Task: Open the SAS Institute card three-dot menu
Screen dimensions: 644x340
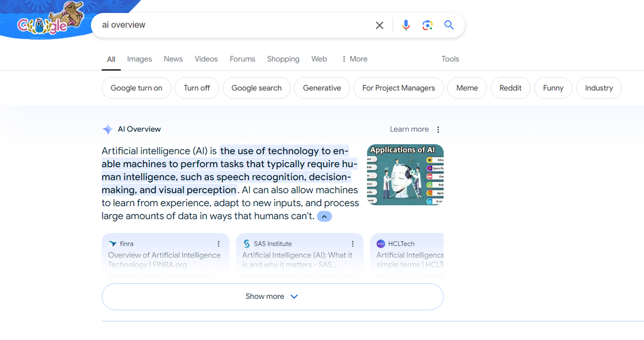Action: coord(353,243)
